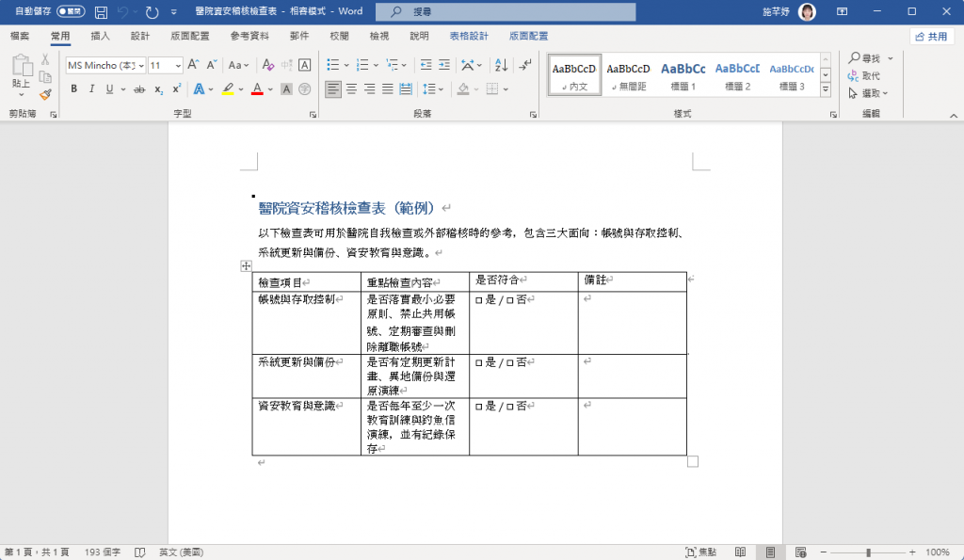This screenshot has width=964, height=560.
Task: Align text left
Action: pyautogui.click(x=332, y=89)
